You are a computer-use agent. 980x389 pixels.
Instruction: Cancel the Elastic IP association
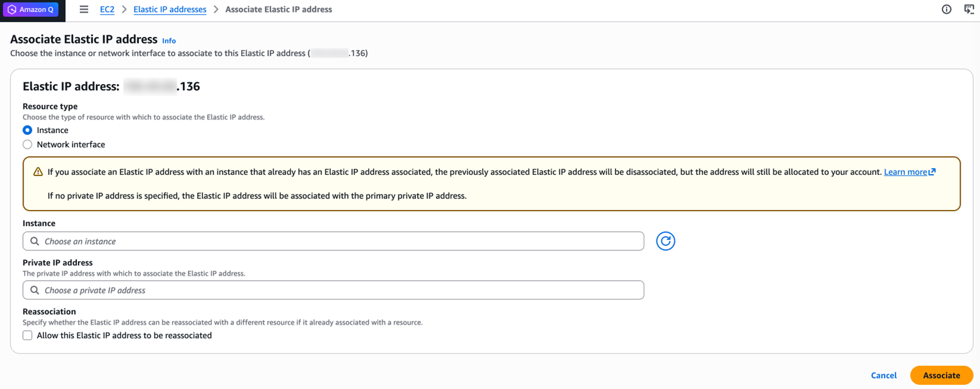coord(883,375)
